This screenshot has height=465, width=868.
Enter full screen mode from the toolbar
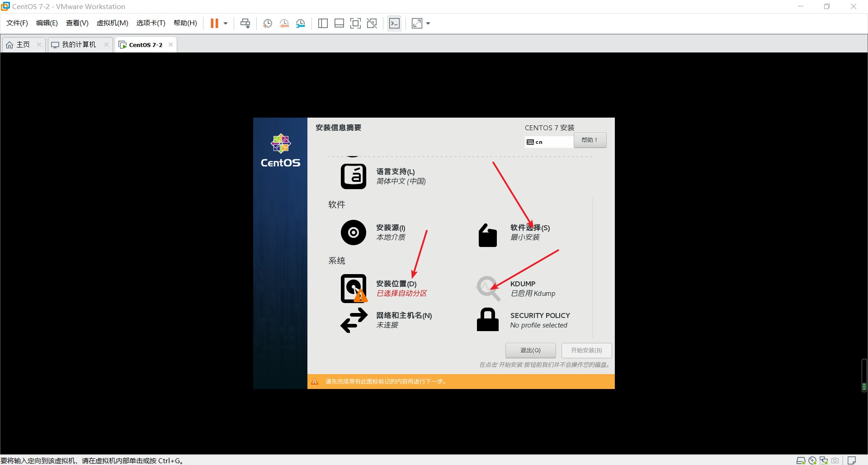tap(356, 24)
